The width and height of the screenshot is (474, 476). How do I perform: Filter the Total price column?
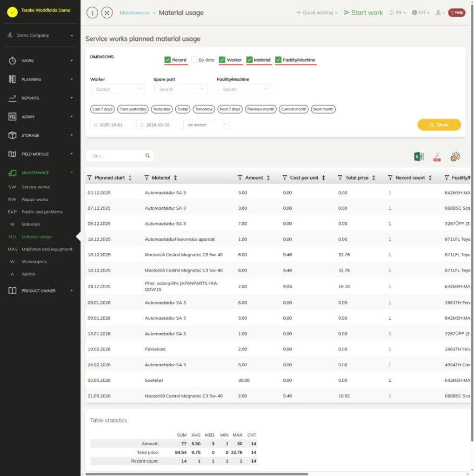340,178
